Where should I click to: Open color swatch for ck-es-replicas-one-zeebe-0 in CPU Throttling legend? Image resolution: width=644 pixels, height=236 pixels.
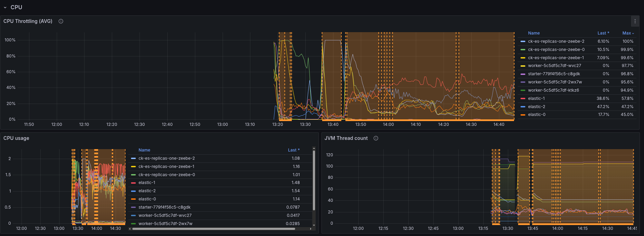pos(523,50)
